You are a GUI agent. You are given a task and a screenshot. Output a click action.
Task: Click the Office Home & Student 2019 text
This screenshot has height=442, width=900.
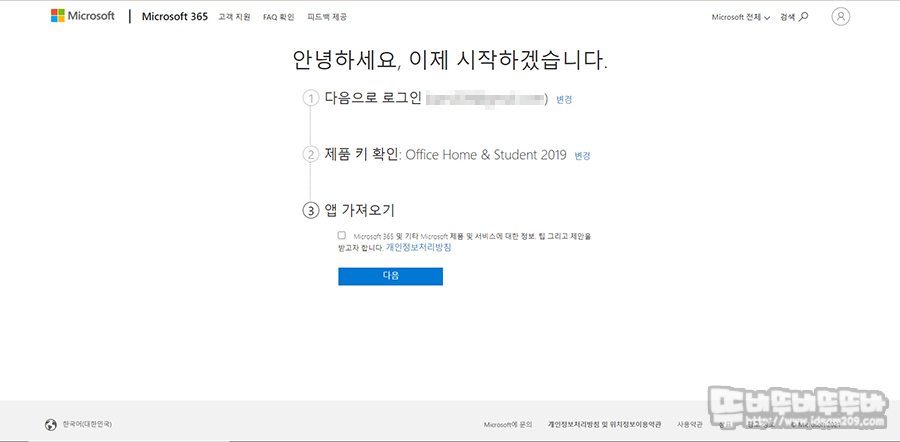tap(486, 155)
